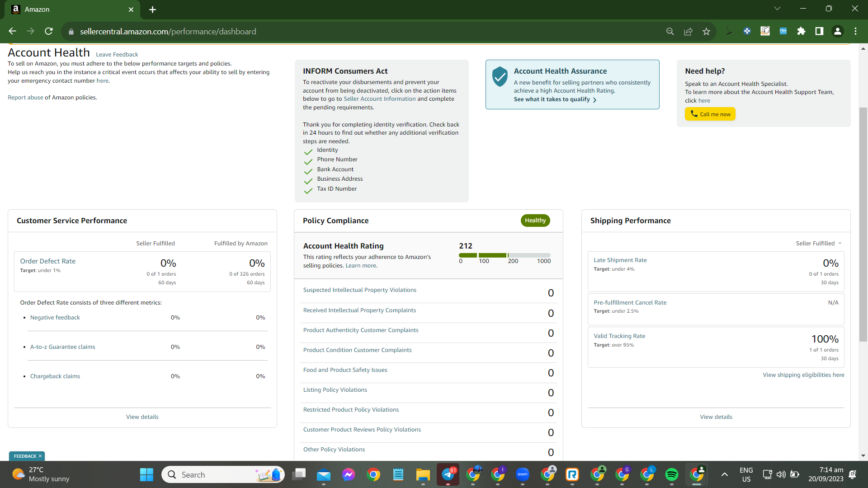
Task: Click the browser back arrow
Action: point(12,31)
